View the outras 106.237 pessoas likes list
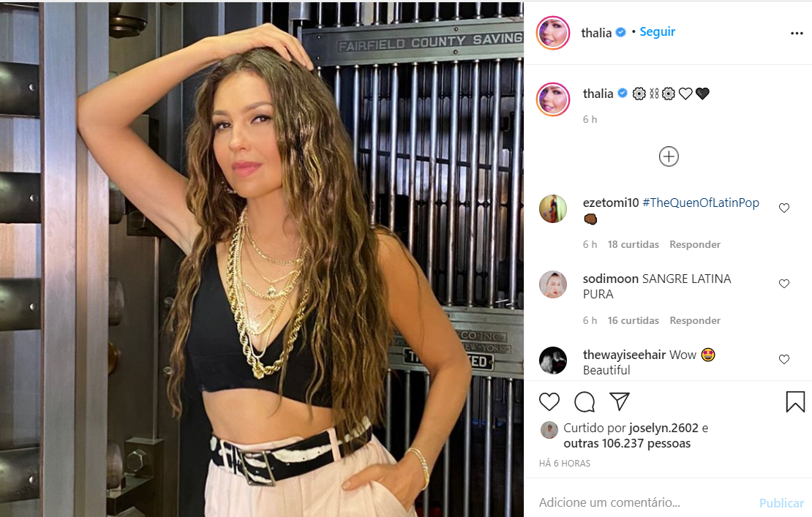This screenshot has width=812, height=517. pyautogui.click(x=627, y=444)
